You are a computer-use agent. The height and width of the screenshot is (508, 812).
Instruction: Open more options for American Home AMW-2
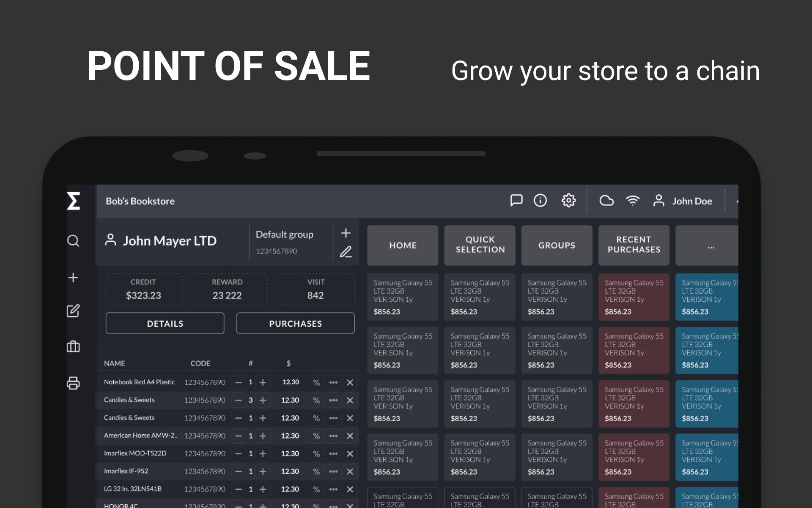[x=333, y=436]
